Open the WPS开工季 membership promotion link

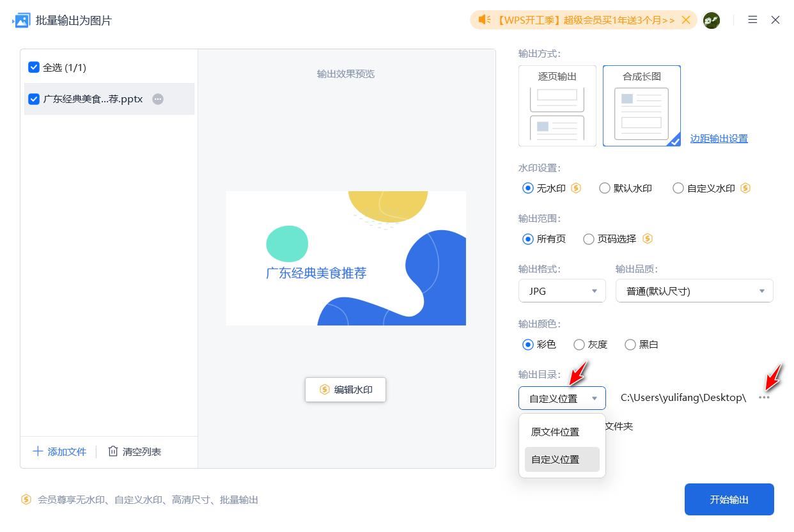coord(585,20)
